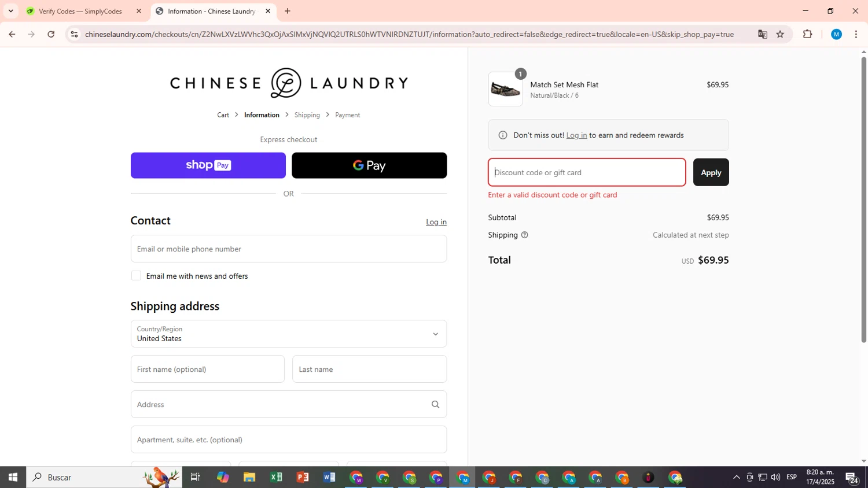Click Buscar taskbar search box
The height and width of the screenshot is (488, 868).
click(x=104, y=477)
